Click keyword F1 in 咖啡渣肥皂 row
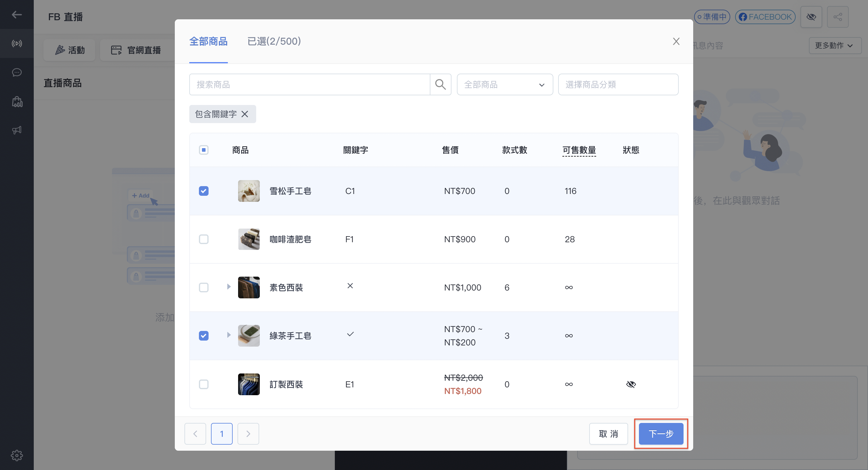 349,239
